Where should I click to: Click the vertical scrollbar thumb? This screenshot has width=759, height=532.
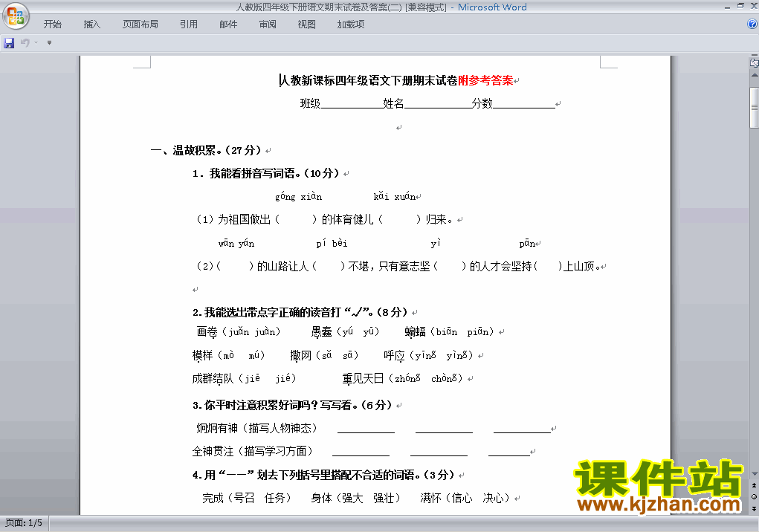pos(754,108)
